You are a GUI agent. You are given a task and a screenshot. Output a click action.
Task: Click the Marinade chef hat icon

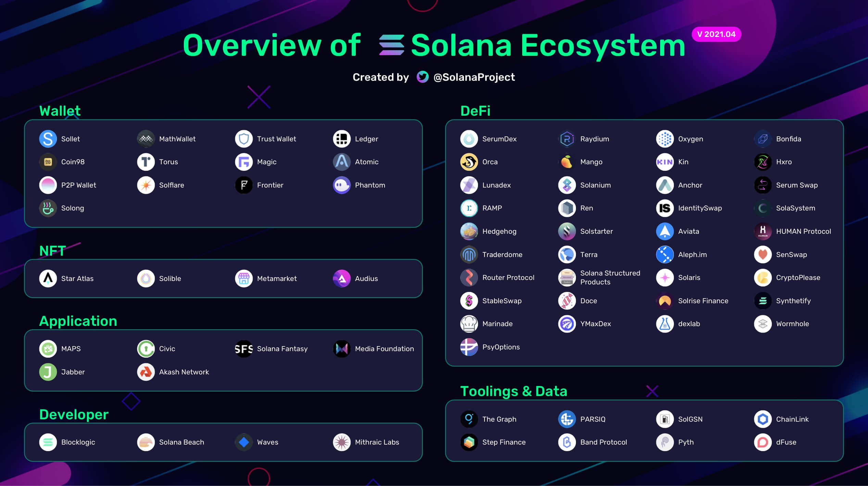pos(469,324)
